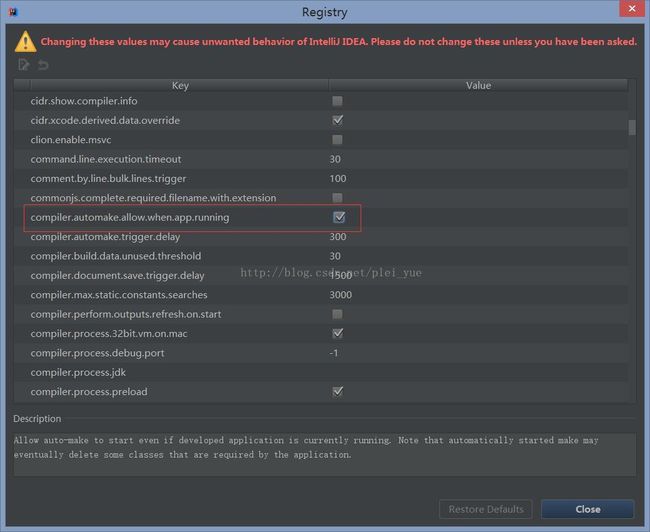
Task: Select the command.line.execution.timeout key
Action: (x=106, y=159)
